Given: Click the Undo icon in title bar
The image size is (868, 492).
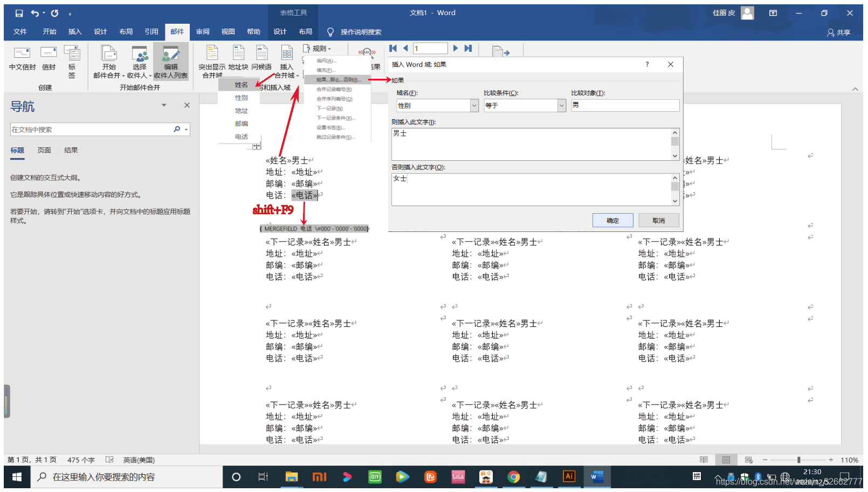Looking at the screenshot, I should point(35,13).
